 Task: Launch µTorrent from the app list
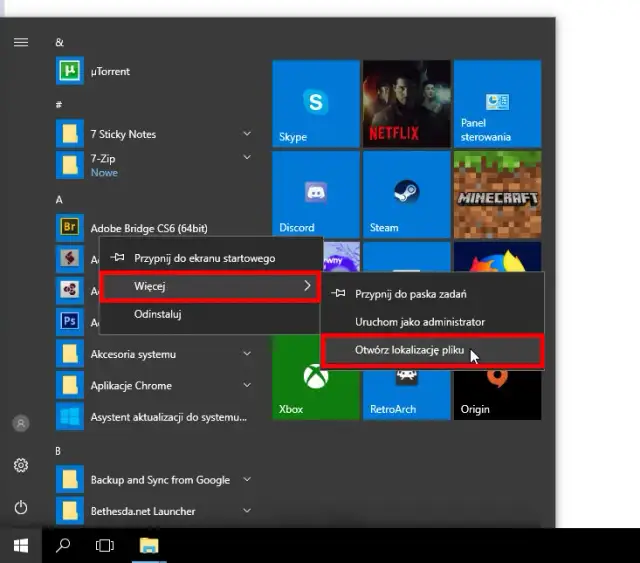tap(70, 71)
